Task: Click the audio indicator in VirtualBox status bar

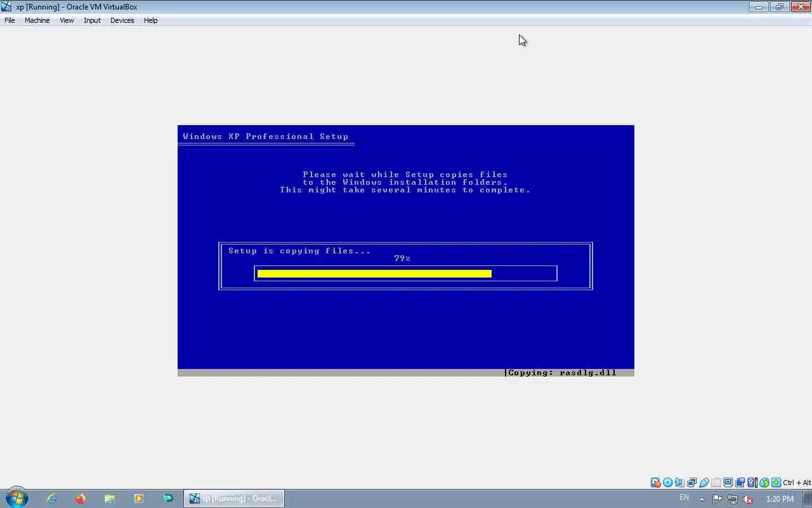Action: coord(679,483)
